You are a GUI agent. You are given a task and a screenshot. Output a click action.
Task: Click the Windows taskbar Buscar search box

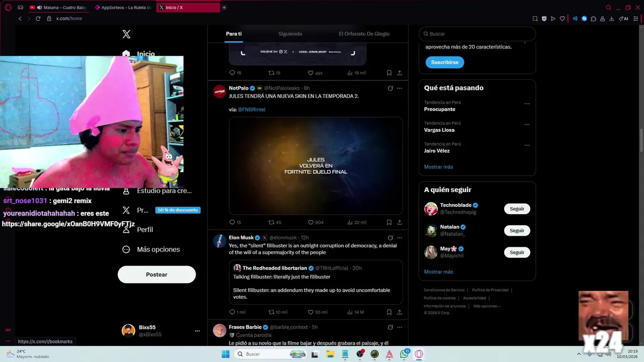pyautogui.click(x=271, y=354)
